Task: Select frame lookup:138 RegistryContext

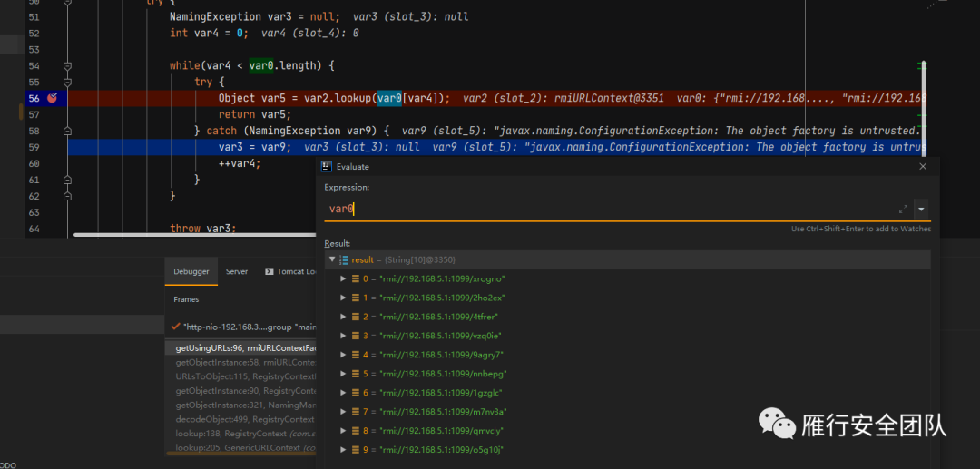Action: 240,434
